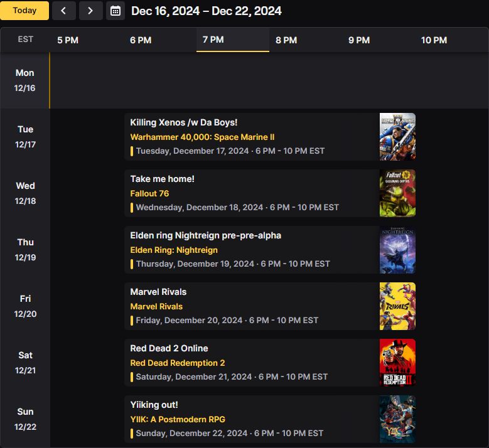
Task: Select the 9 PM time column header
Action: [359, 40]
